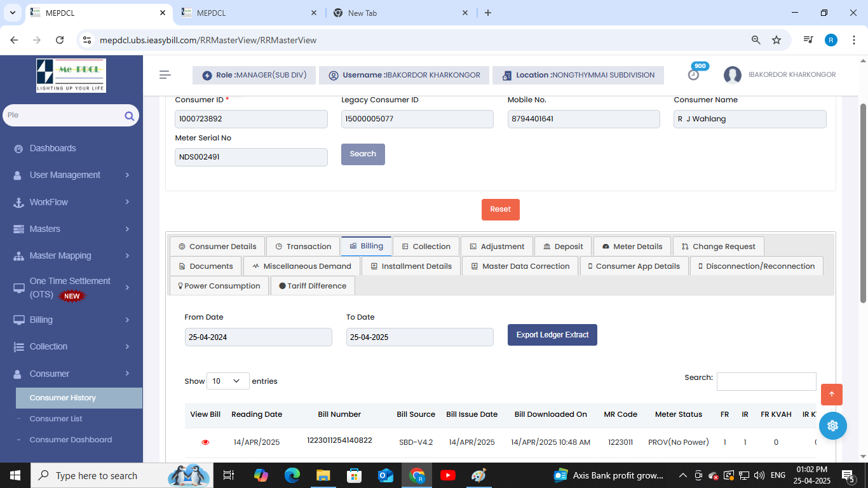Click bill number 1223011254140822
Image resolution: width=868 pixels, height=488 pixels.
point(339,440)
